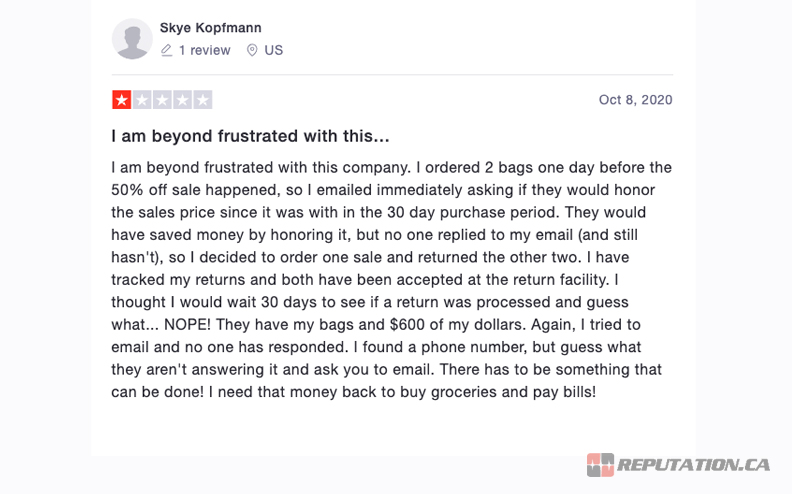Viewport: 792px width, 494px height.
Task: Select the "1 review" count text
Action: [204, 50]
